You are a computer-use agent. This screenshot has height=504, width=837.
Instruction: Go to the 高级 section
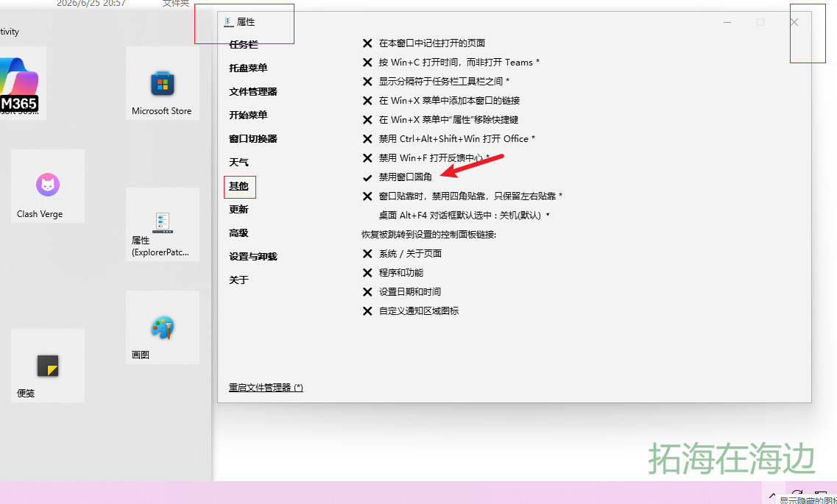[239, 233]
